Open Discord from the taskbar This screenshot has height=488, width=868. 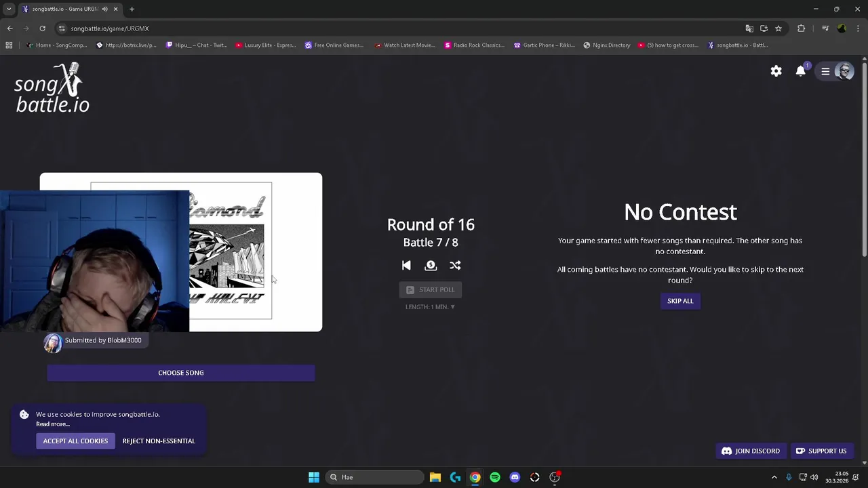click(515, 477)
